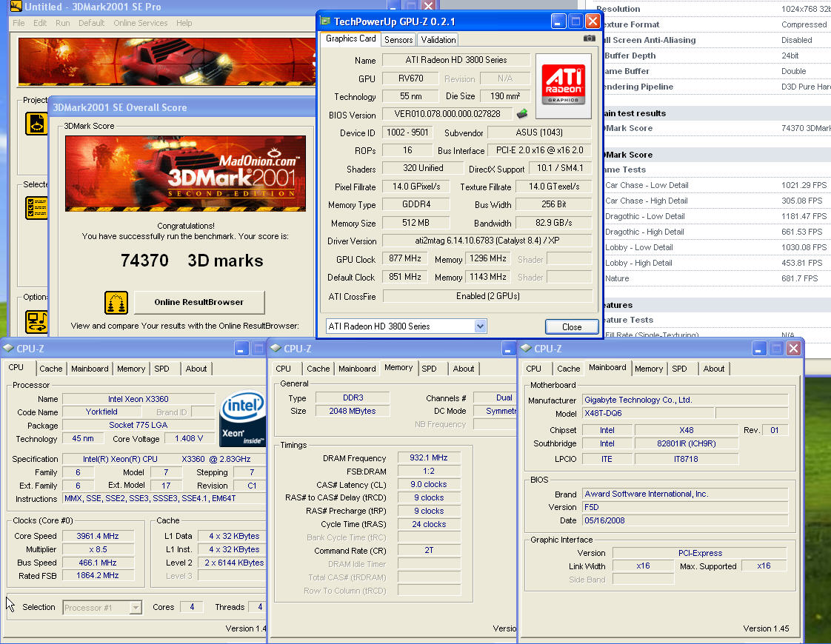
Task: Open the File menu in 3DMark2001
Action: (x=19, y=23)
